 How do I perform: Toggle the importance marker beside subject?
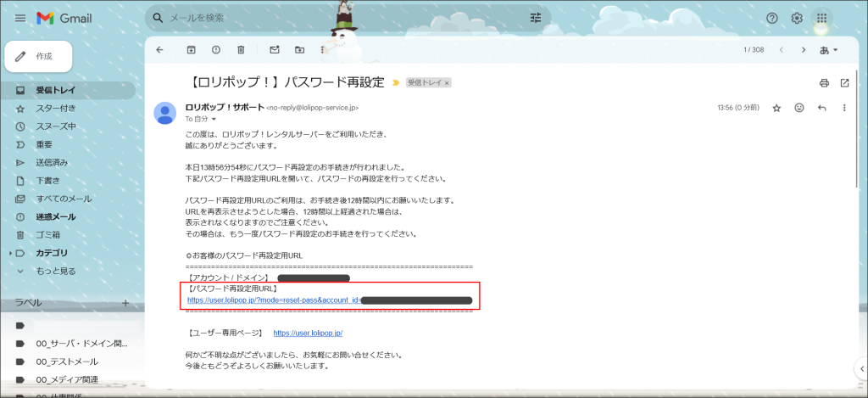[396, 83]
